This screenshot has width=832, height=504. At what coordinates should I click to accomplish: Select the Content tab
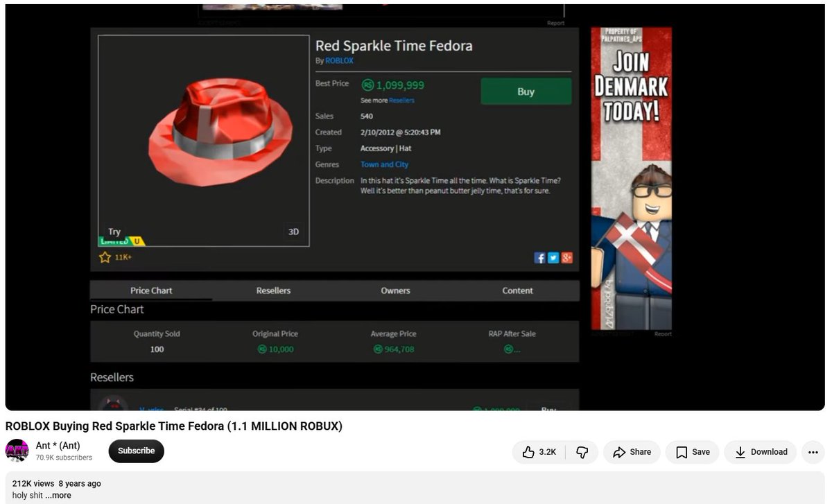pyautogui.click(x=517, y=290)
